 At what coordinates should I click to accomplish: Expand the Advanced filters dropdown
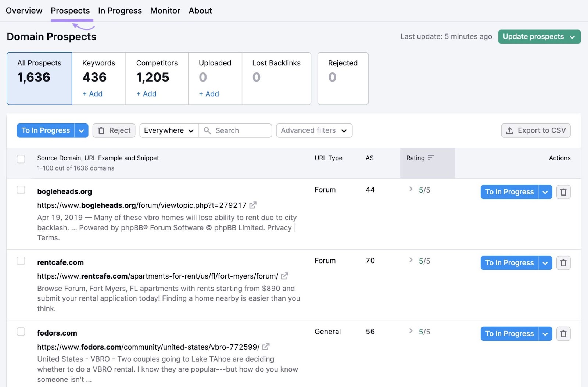[x=314, y=130]
